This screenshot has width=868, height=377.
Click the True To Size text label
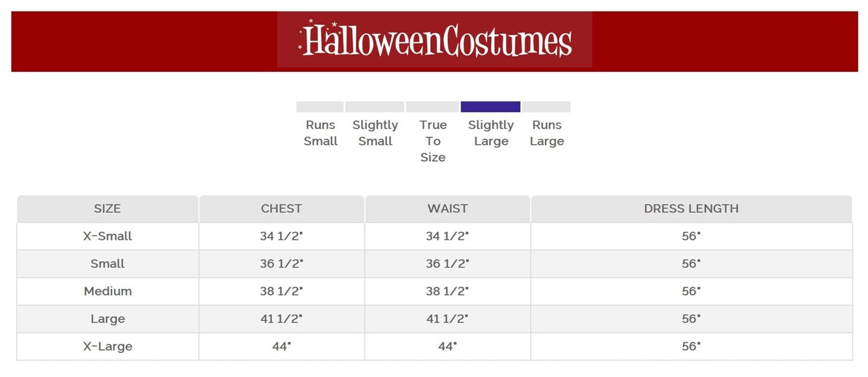[x=433, y=141]
